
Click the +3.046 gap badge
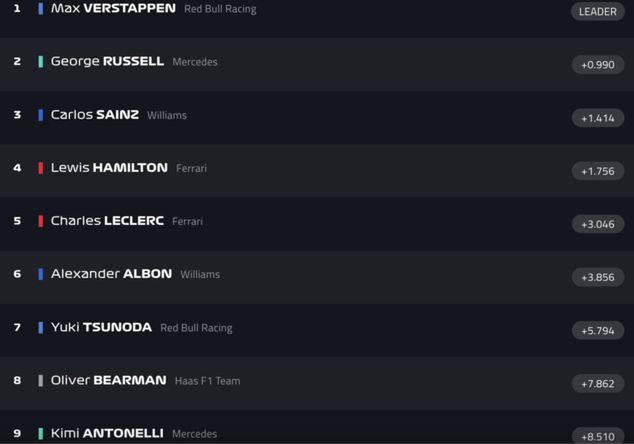click(598, 224)
